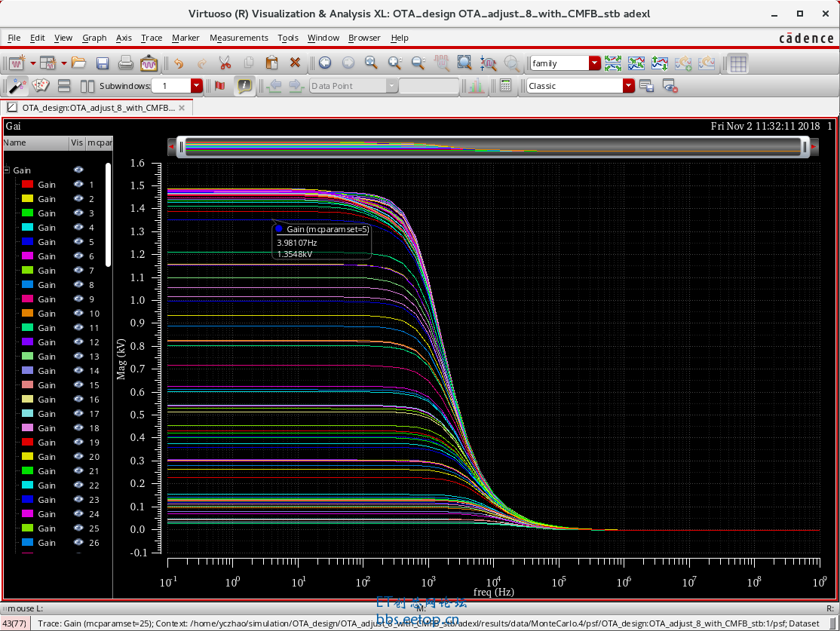Save the graph with floppy icon

[103, 63]
